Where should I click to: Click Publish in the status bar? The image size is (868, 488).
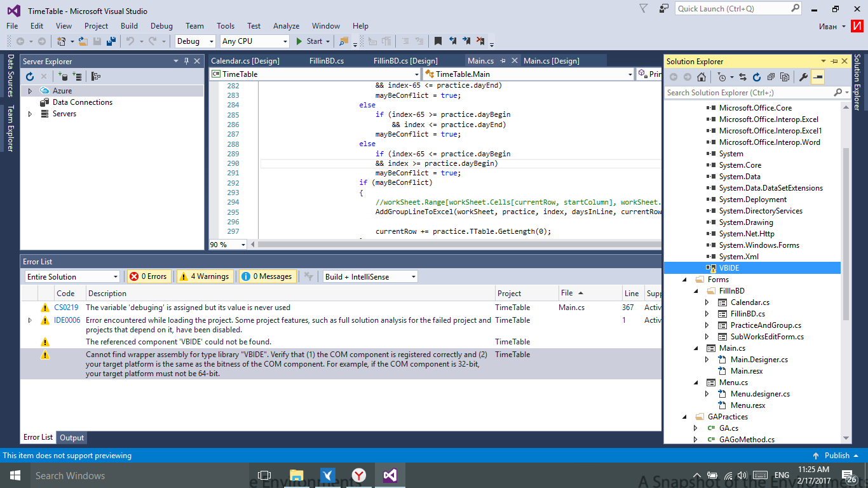point(837,456)
